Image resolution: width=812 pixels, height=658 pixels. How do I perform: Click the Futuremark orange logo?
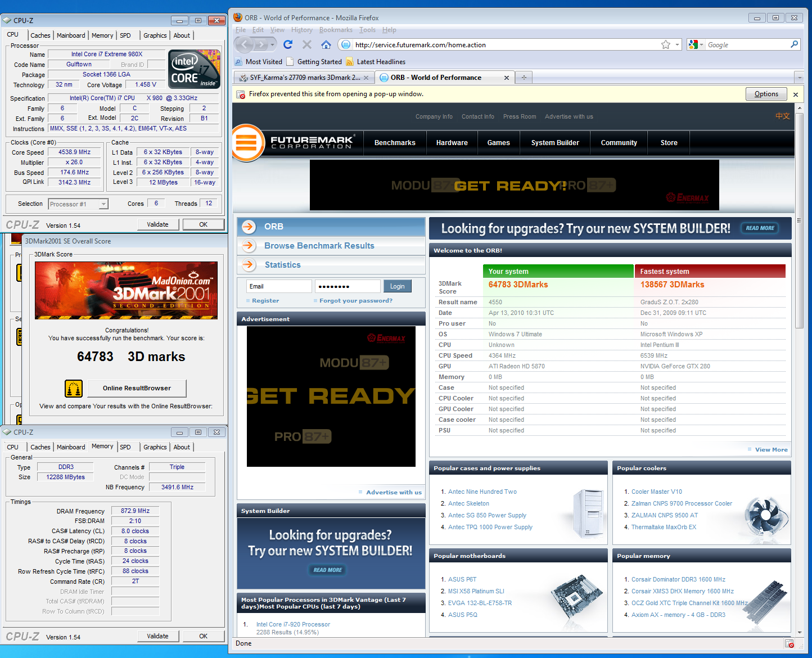(247, 143)
